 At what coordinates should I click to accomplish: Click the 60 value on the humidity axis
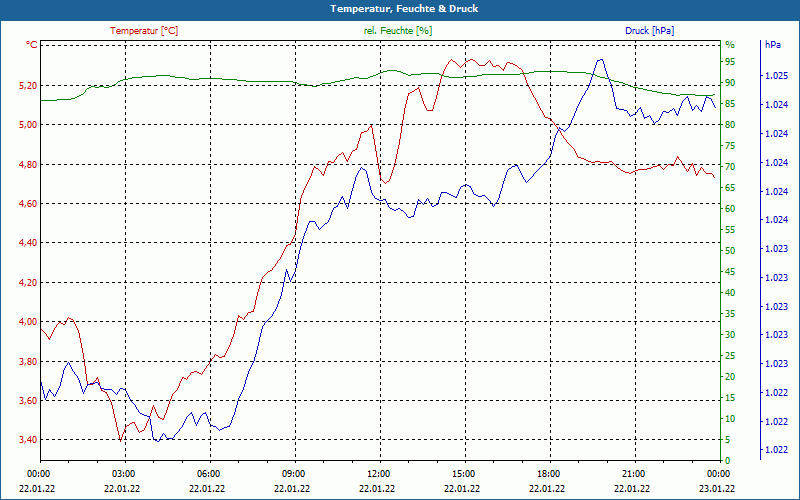pyautogui.click(x=730, y=209)
